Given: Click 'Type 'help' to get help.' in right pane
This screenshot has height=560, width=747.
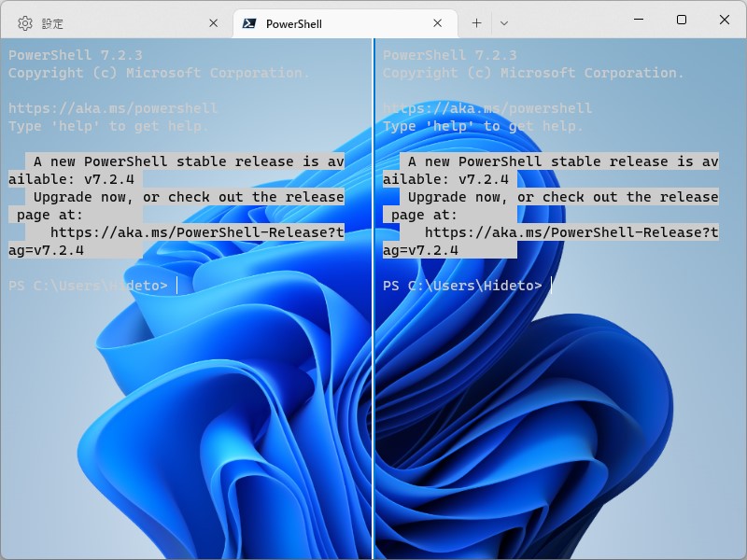Looking at the screenshot, I should 483,126.
